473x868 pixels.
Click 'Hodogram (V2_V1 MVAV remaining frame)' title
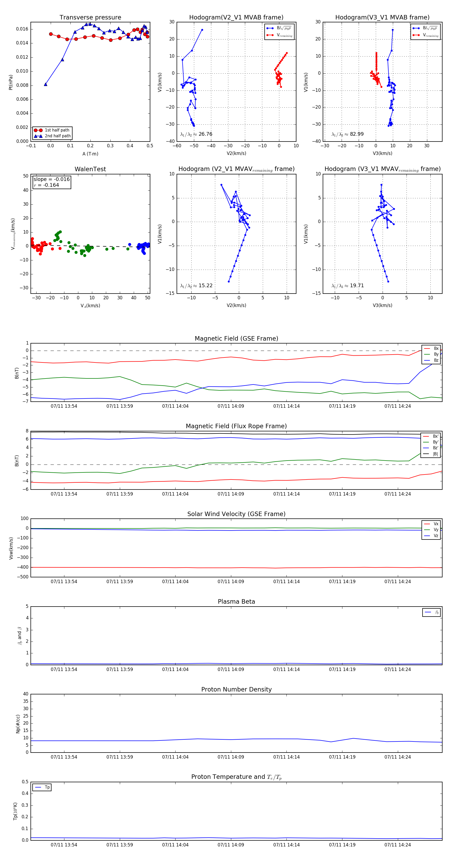coord(236,169)
